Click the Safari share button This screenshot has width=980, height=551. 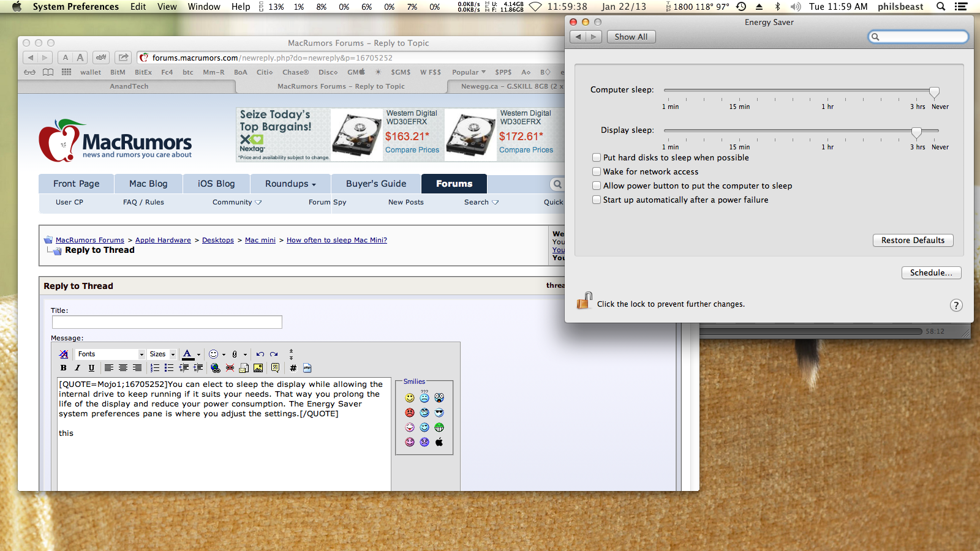pyautogui.click(x=124, y=58)
